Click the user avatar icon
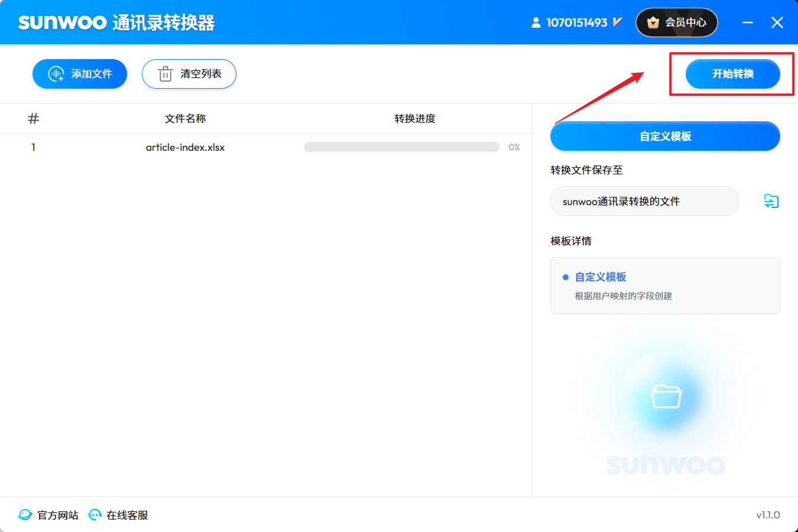 click(x=536, y=22)
